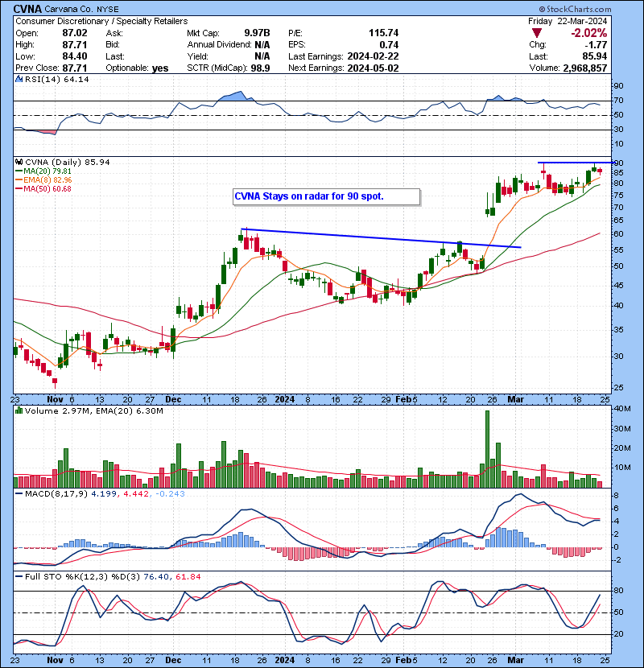
Task: Click the RSI(14) panel legend icon
Action: (19, 79)
